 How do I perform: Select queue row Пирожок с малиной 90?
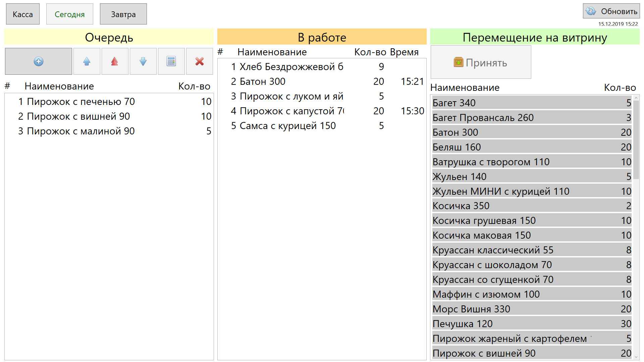pyautogui.click(x=80, y=131)
